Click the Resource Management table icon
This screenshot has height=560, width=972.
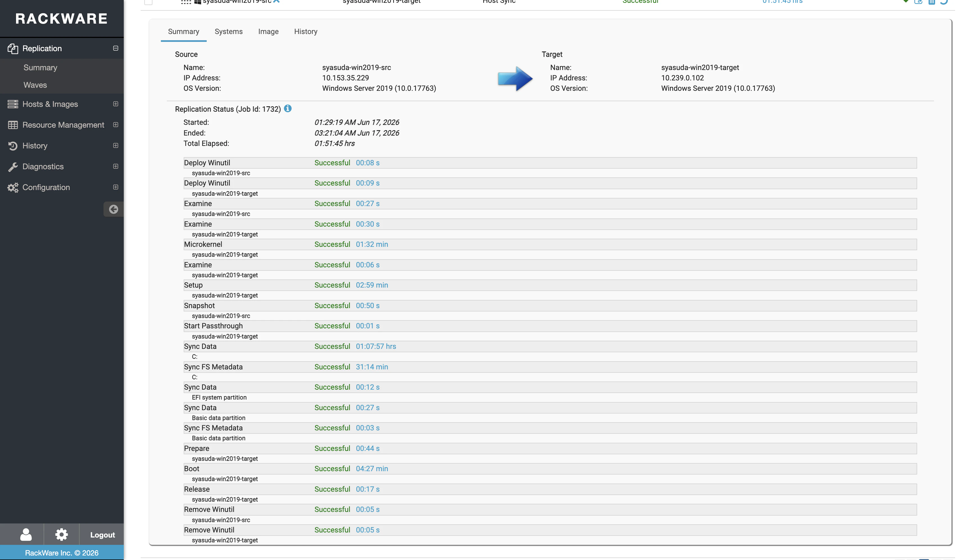[x=13, y=125]
